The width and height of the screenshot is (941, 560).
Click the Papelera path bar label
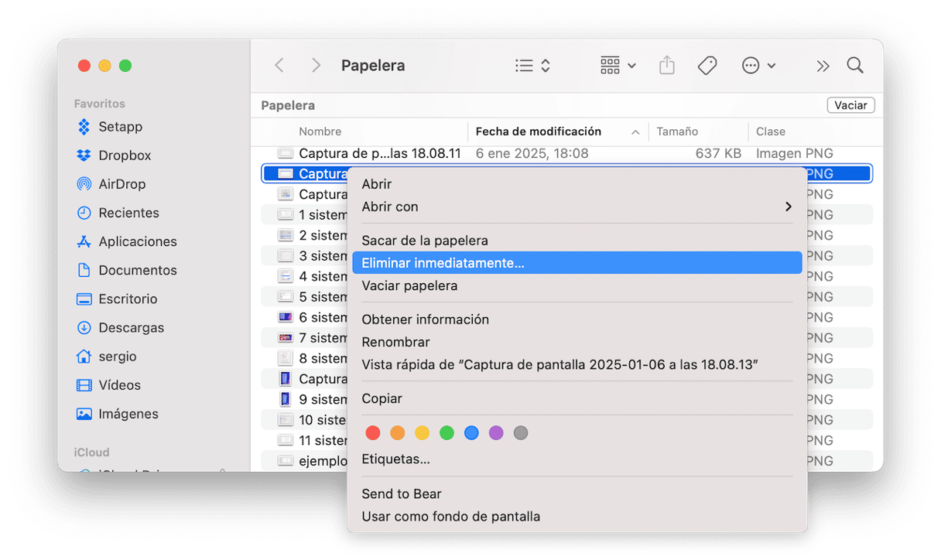(x=288, y=105)
